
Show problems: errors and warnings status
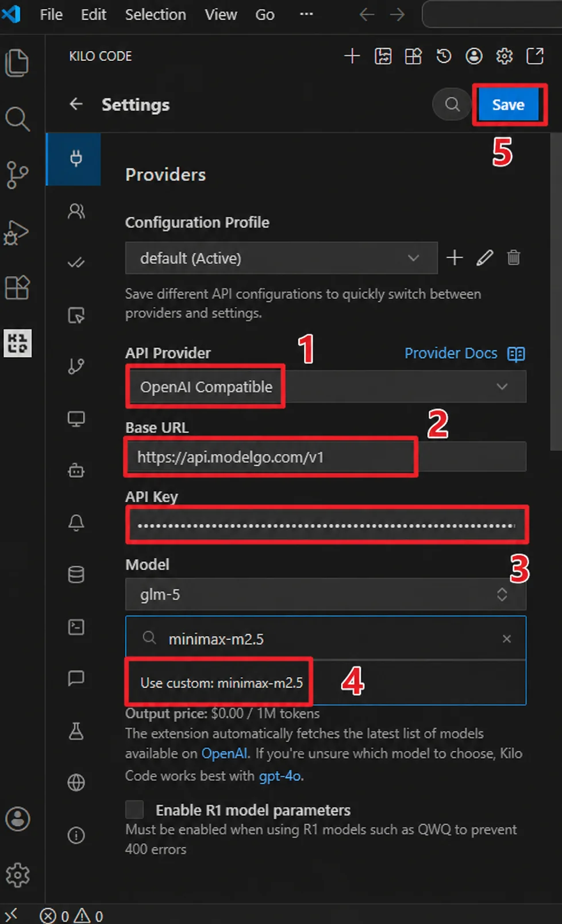[x=71, y=915]
